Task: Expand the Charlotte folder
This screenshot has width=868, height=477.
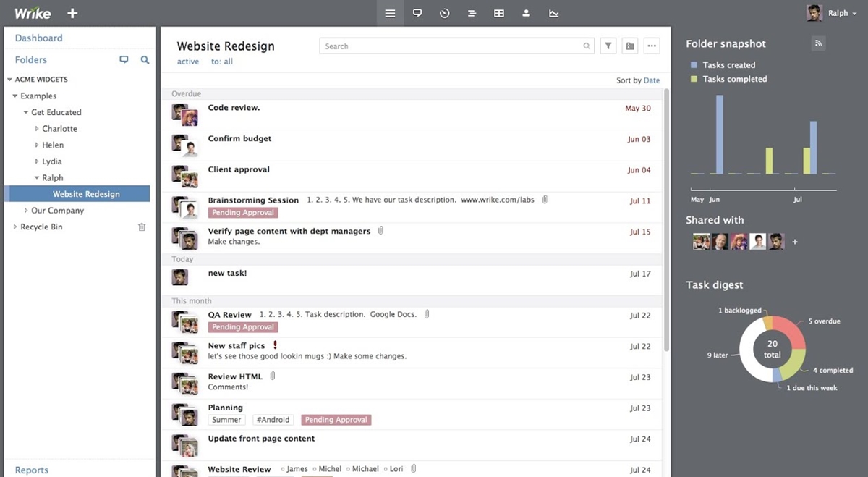Action: [37, 129]
